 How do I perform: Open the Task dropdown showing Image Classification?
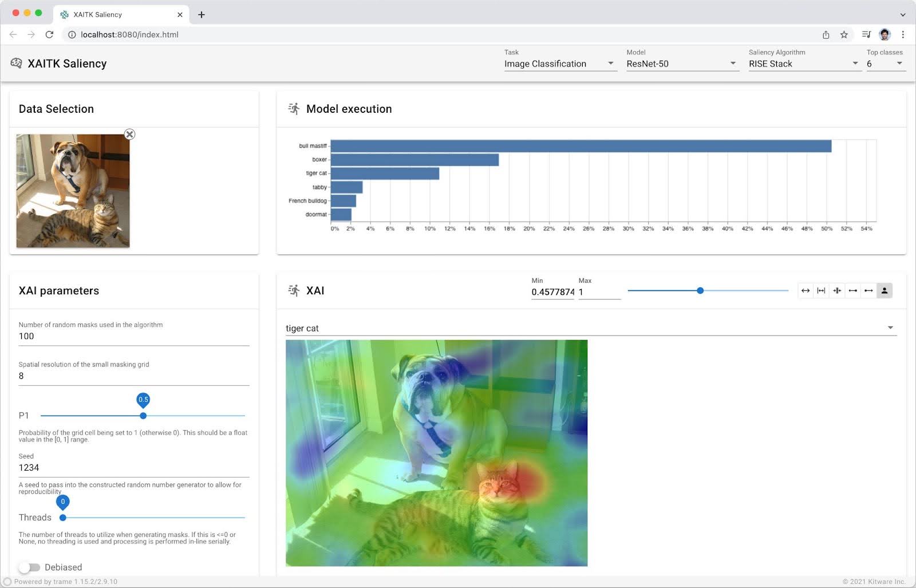559,64
